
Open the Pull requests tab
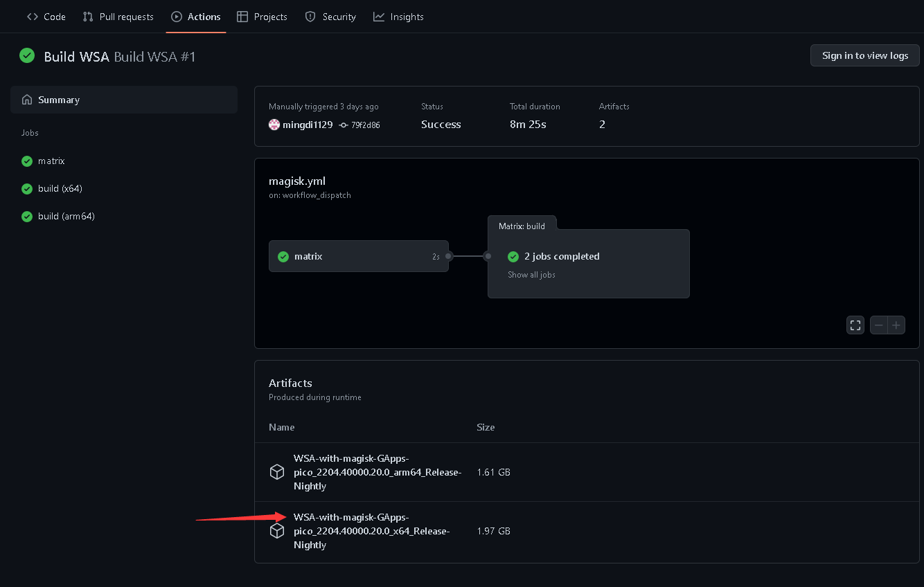click(x=118, y=17)
